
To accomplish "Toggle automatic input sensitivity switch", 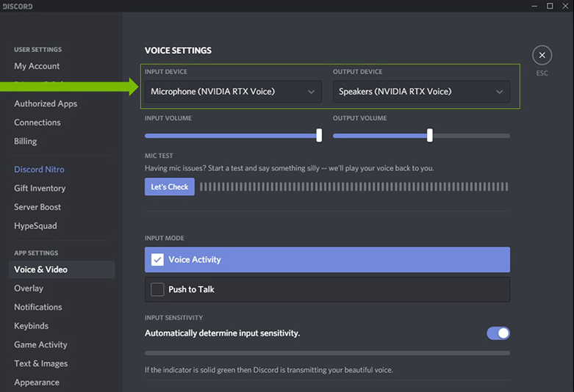I will 498,333.
